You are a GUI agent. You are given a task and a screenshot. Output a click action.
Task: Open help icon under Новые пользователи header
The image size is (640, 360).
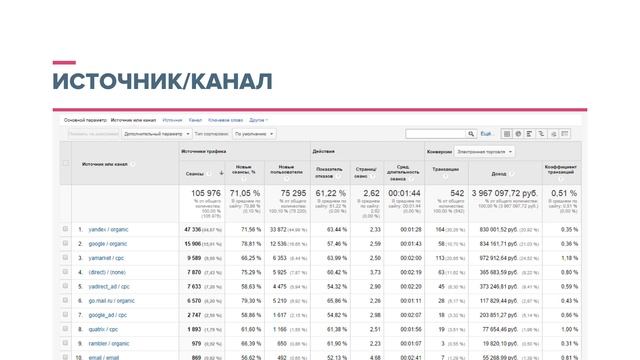pyautogui.click(x=286, y=179)
